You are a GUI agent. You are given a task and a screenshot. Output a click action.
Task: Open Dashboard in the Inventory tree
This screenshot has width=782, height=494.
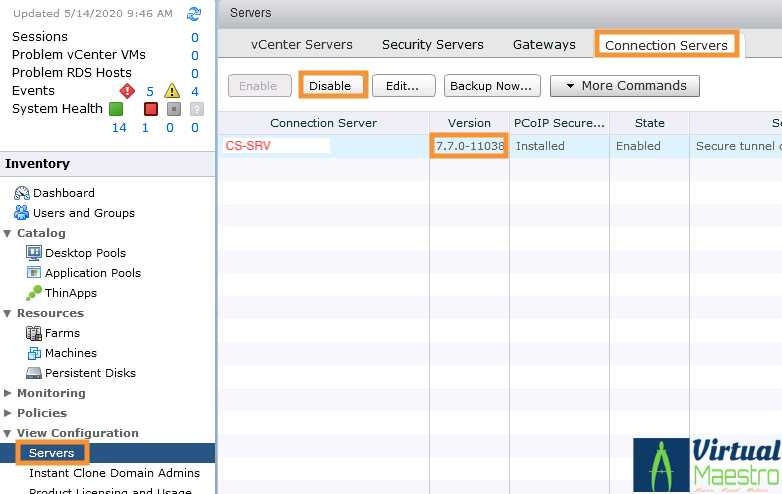[63, 193]
